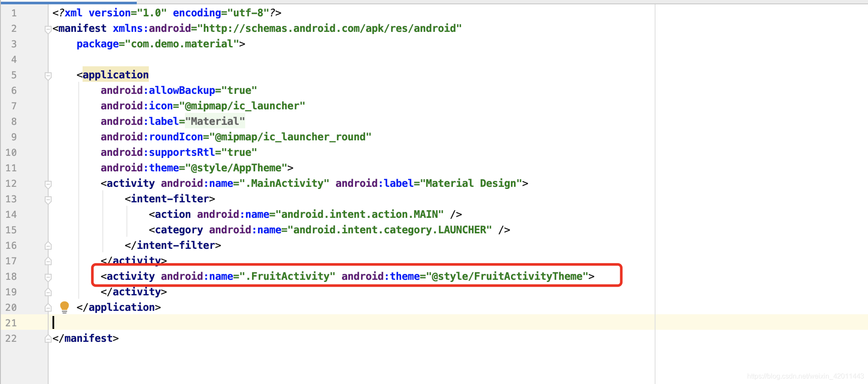Click the ".MainActivity" name value
868x384 pixels.
(284, 183)
